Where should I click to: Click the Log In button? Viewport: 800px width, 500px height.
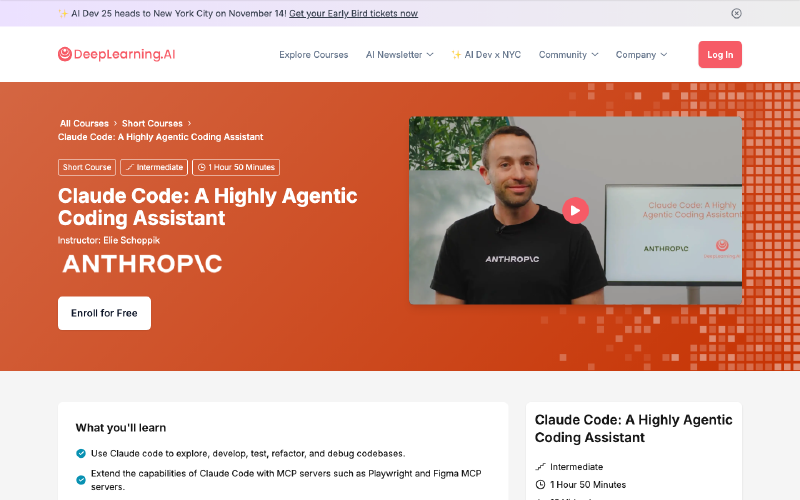[719, 55]
